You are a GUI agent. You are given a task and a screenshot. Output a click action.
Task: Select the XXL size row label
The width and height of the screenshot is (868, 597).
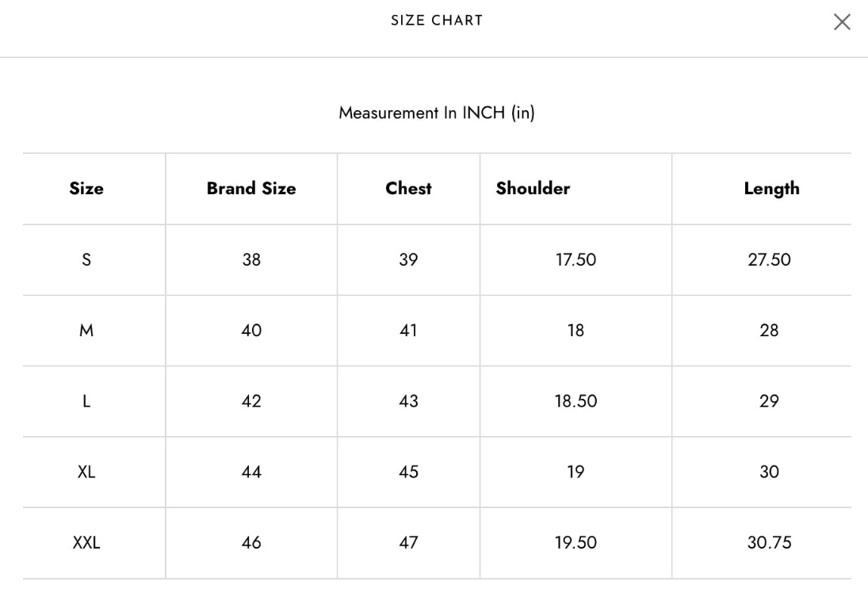pos(86,543)
